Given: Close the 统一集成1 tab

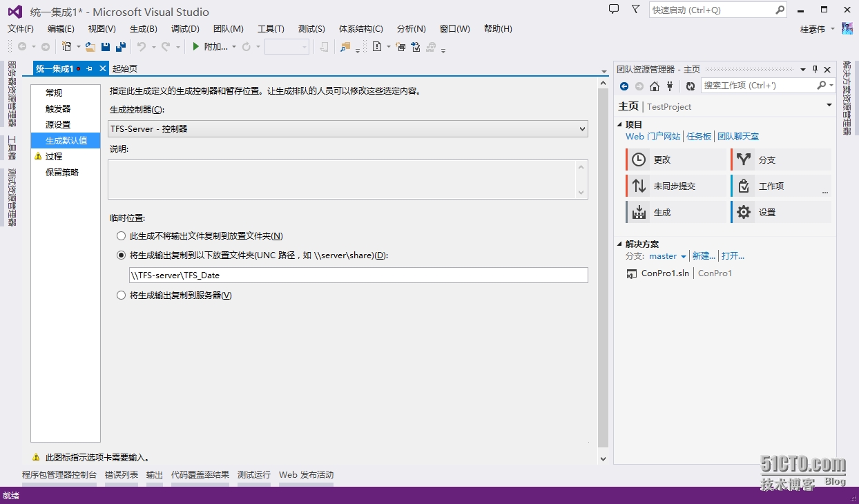Looking at the screenshot, I should click(103, 68).
